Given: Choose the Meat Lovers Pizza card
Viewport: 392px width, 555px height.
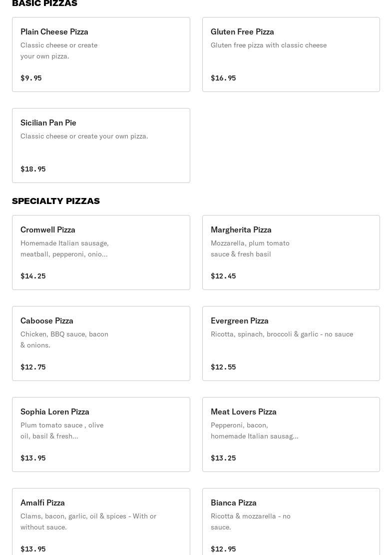Looking at the screenshot, I should pyautogui.click(x=291, y=434).
